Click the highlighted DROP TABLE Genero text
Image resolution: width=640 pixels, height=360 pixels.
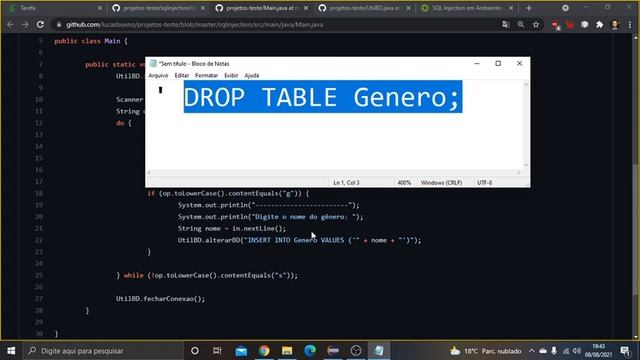(x=323, y=97)
